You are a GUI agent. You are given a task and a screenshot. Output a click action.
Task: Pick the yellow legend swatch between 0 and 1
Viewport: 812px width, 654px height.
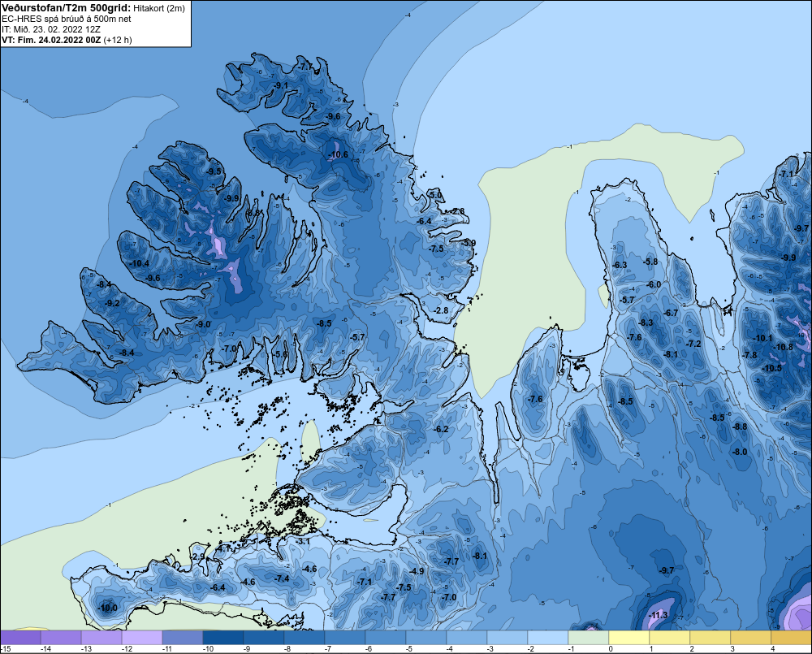click(629, 637)
